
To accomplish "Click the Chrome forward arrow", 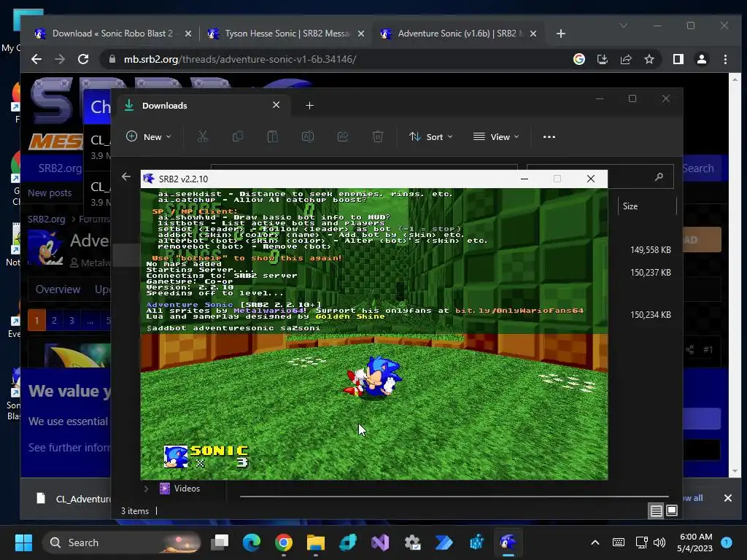I will pos(60,59).
